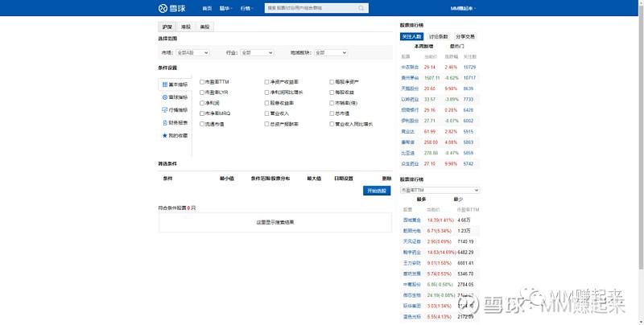Screen dimensions: 644x325
Task: Select the 行情指标 monitor icon
Action: 165,110
